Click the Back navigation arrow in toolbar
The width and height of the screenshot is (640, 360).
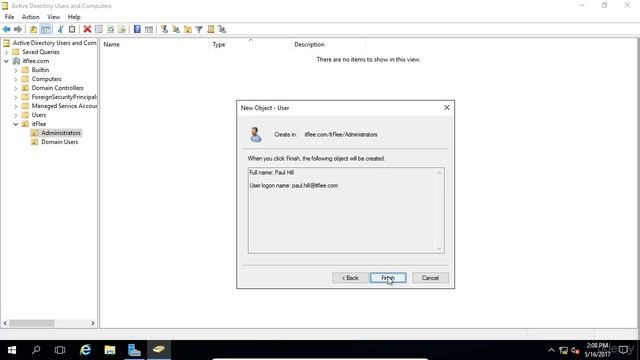7,29
